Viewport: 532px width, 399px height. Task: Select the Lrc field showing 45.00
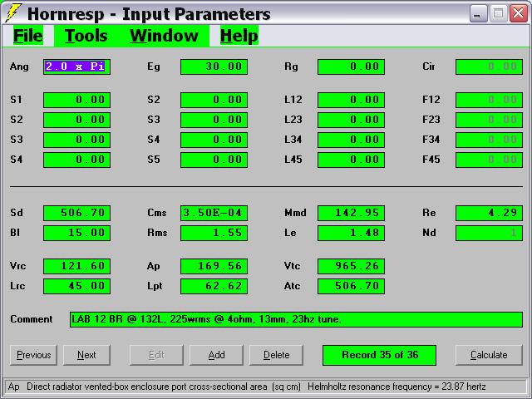pyautogui.click(x=76, y=286)
